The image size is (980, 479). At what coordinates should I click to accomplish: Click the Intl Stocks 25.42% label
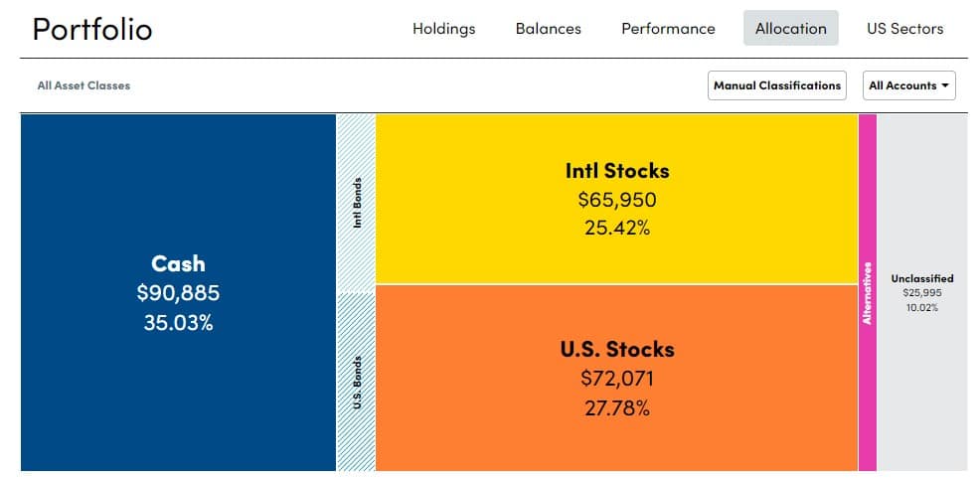(x=616, y=228)
